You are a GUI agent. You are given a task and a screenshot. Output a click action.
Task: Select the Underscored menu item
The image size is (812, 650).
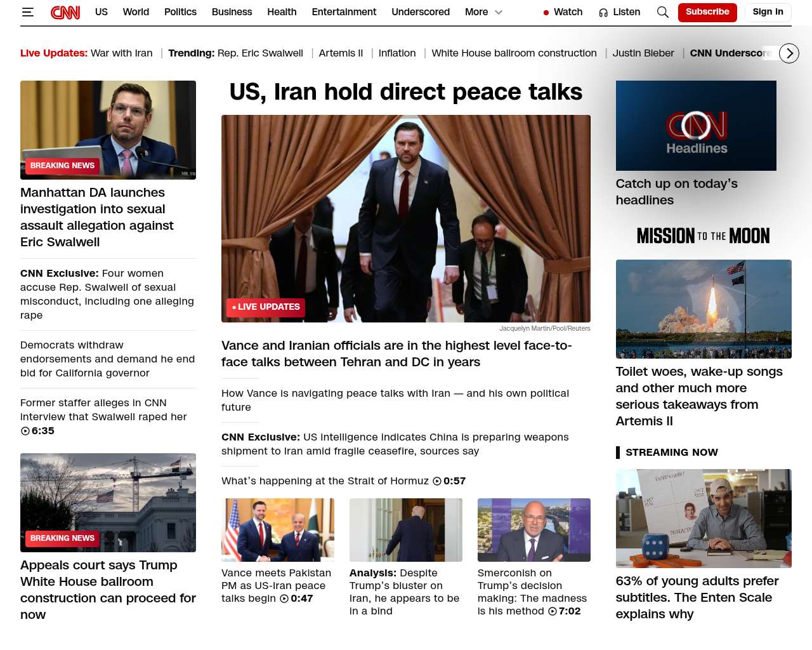tap(420, 12)
